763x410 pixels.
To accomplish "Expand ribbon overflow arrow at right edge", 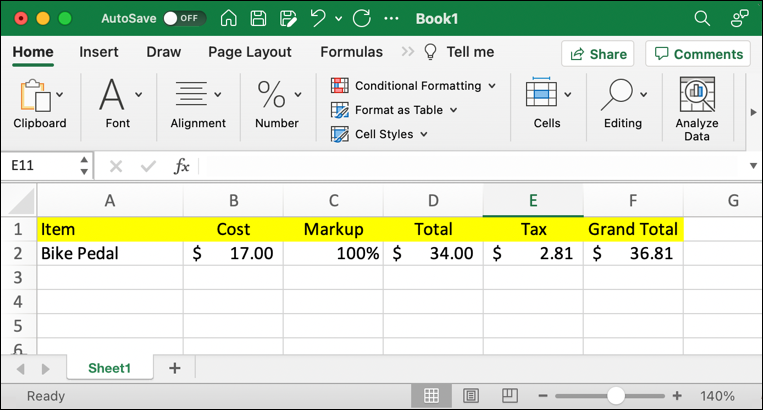I will (753, 112).
